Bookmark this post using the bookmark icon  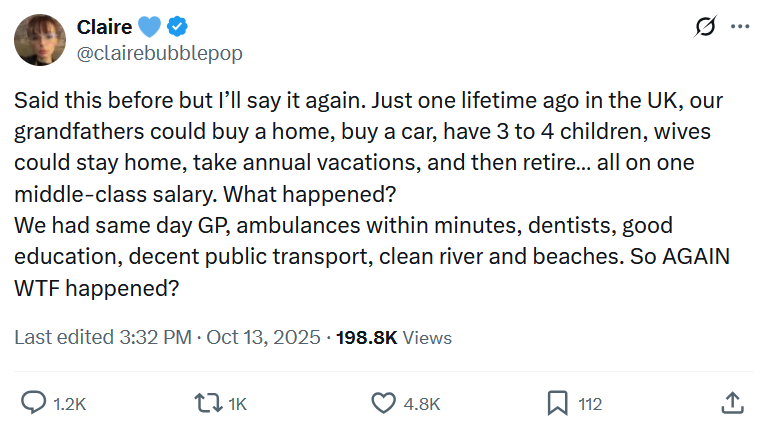(557, 403)
